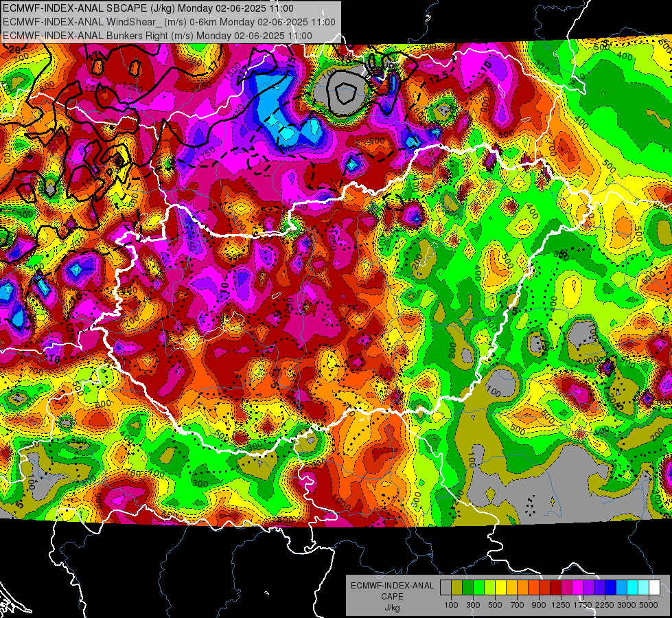
Task: Select the orange swatch above 700
Action: pos(523,588)
